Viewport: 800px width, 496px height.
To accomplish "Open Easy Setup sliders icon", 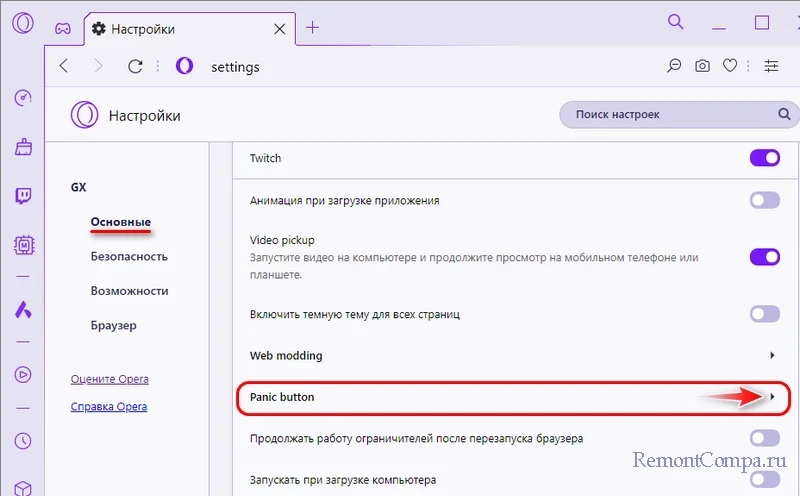I will [x=771, y=67].
